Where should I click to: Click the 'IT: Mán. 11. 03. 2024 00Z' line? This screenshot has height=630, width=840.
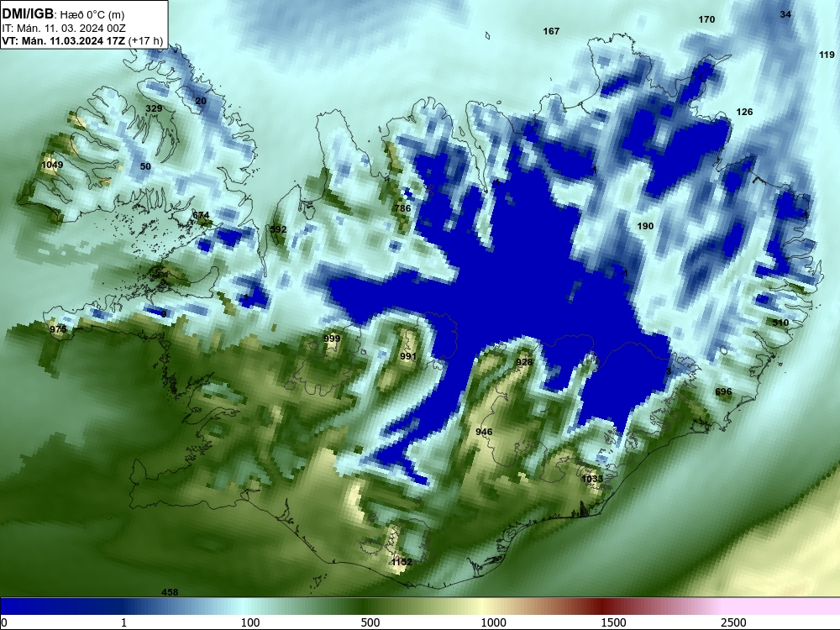tap(64, 29)
